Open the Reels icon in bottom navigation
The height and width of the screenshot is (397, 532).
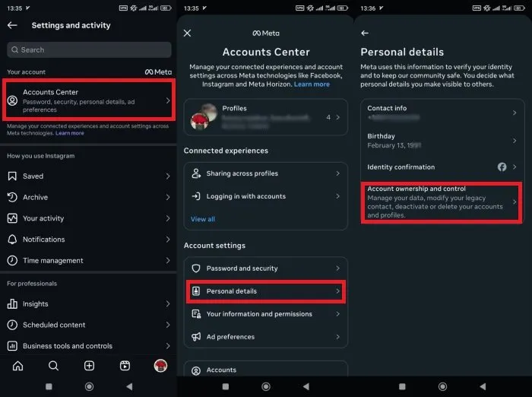click(x=125, y=366)
